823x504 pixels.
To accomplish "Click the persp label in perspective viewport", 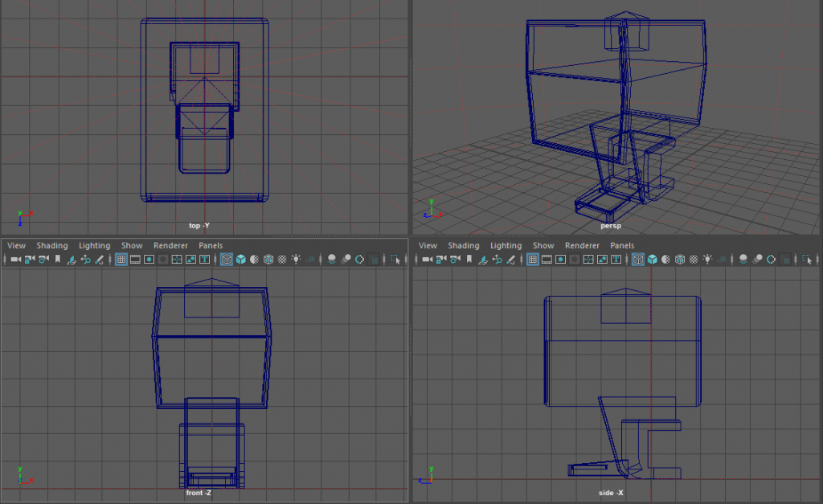I will coord(611,226).
